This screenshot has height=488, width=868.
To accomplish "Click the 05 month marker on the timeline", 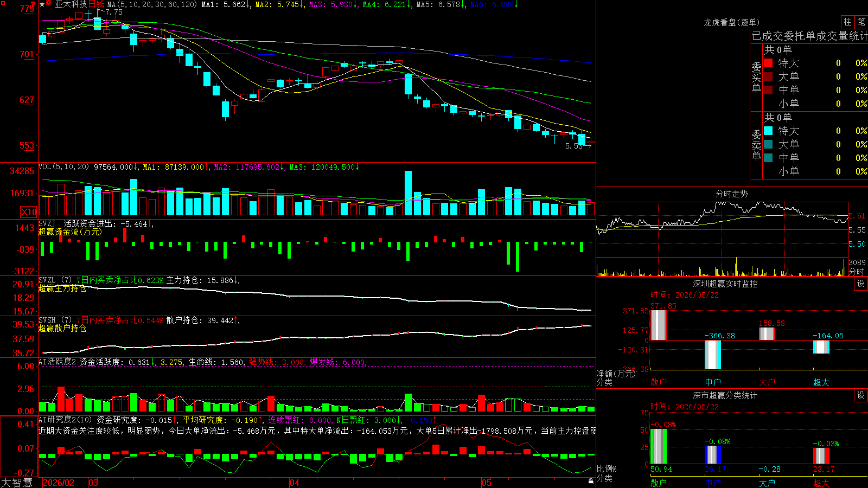I will coord(487,483).
